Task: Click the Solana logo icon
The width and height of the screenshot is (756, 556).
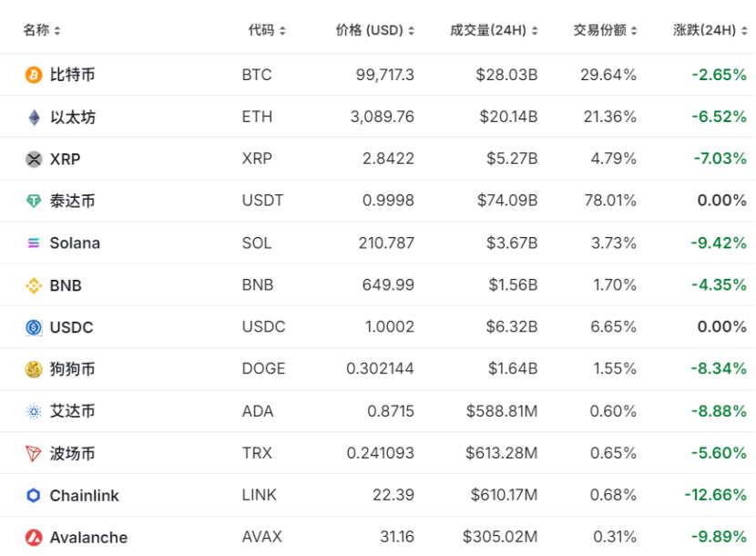Action: pos(34,243)
